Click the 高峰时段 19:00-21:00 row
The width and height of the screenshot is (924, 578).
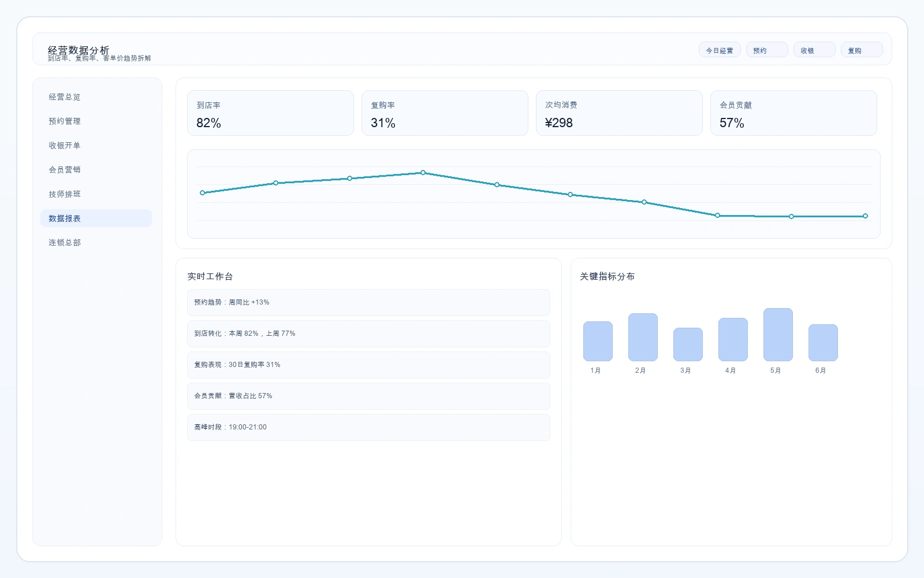368,427
